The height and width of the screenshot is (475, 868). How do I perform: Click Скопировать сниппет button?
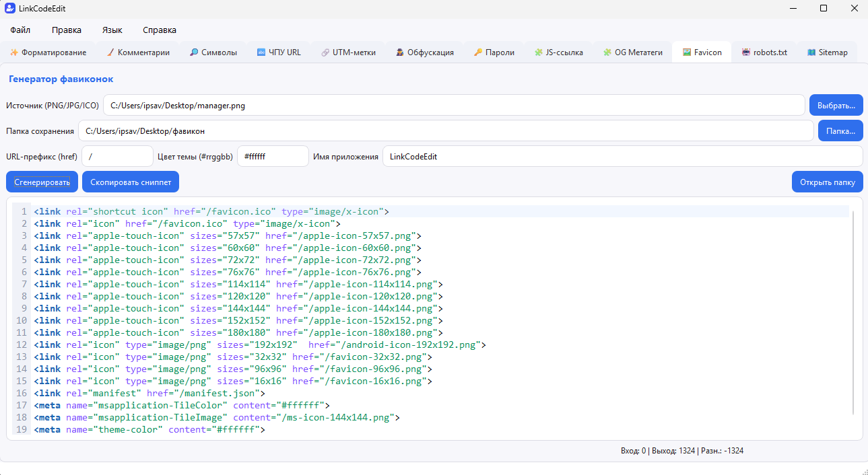[x=131, y=182]
